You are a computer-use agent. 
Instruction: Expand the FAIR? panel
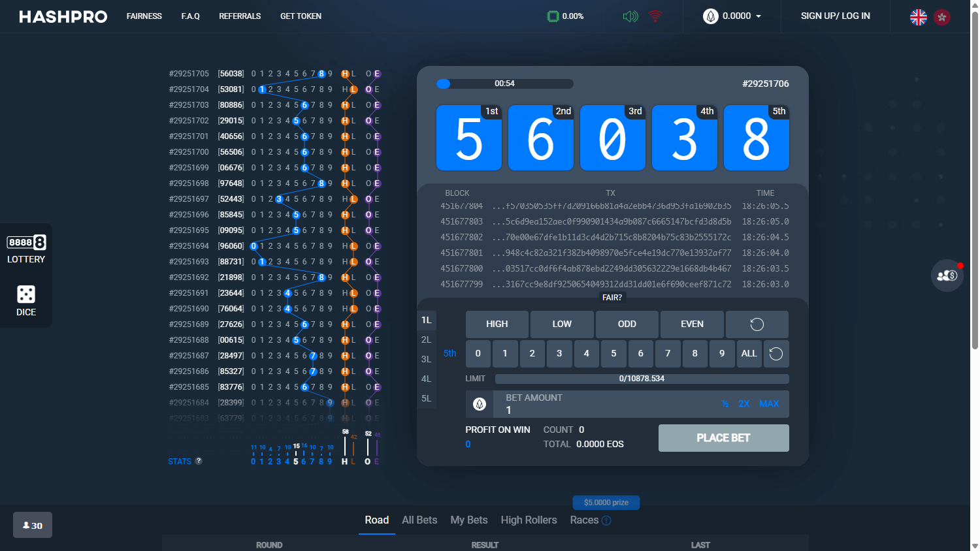click(x=612, y=297)
